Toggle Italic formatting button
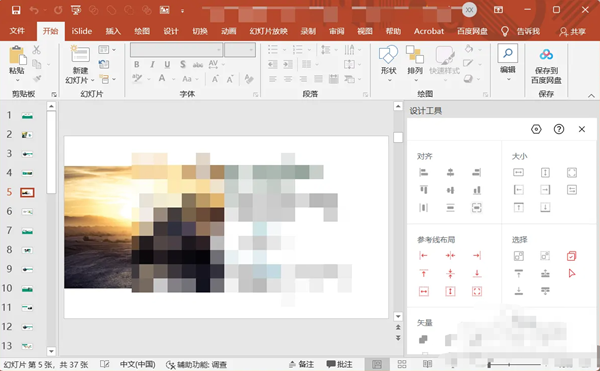 152,65
